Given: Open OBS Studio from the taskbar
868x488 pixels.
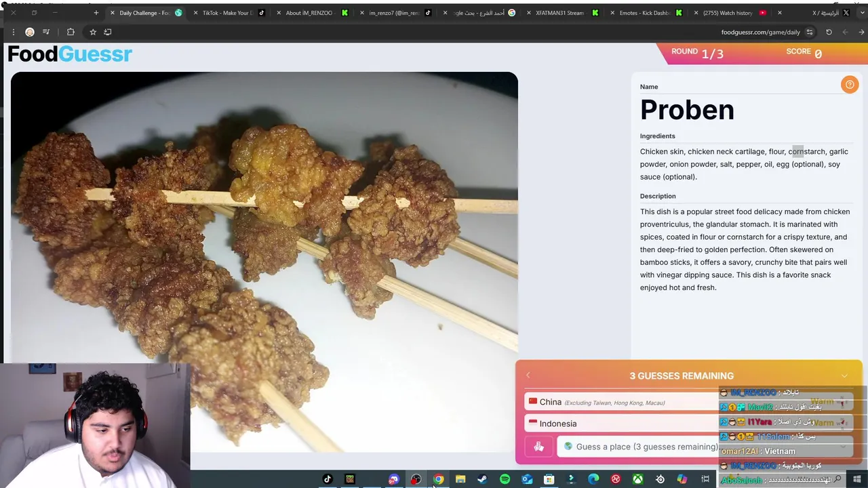Looking at the screenshot, I should 416,479.
